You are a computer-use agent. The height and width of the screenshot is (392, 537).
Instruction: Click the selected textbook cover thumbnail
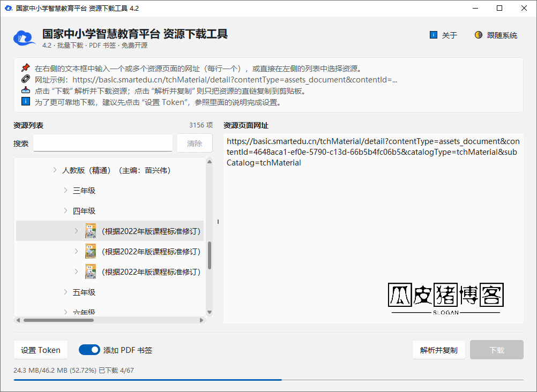(x=91, y=231)
